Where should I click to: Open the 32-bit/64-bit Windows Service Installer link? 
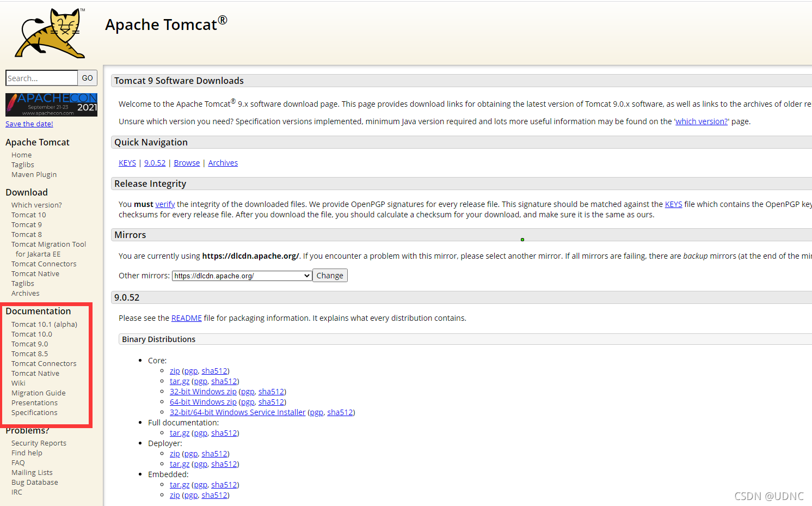click(x=237, y=412)
